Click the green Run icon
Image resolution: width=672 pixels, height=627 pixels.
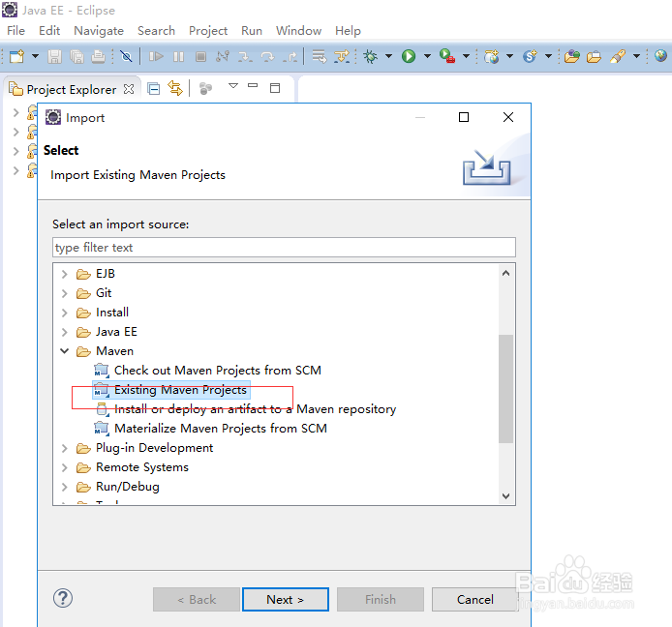pyautogui.click(x=409, y=56)
